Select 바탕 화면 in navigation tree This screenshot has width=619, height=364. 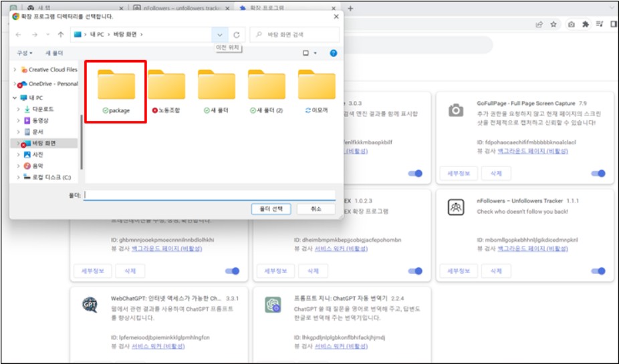click(x=44, y=143)
